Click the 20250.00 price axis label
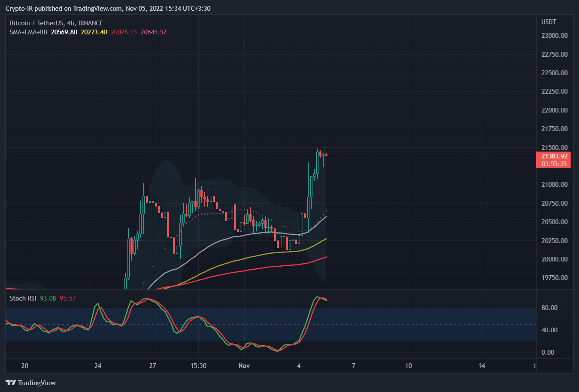 click(x=555, y=241)
